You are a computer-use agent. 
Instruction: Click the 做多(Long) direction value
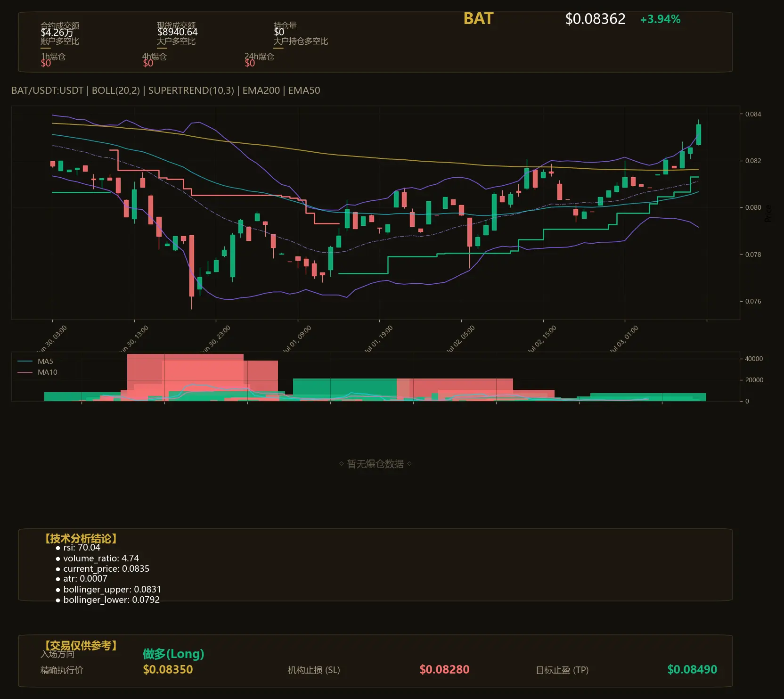(173, 654)
